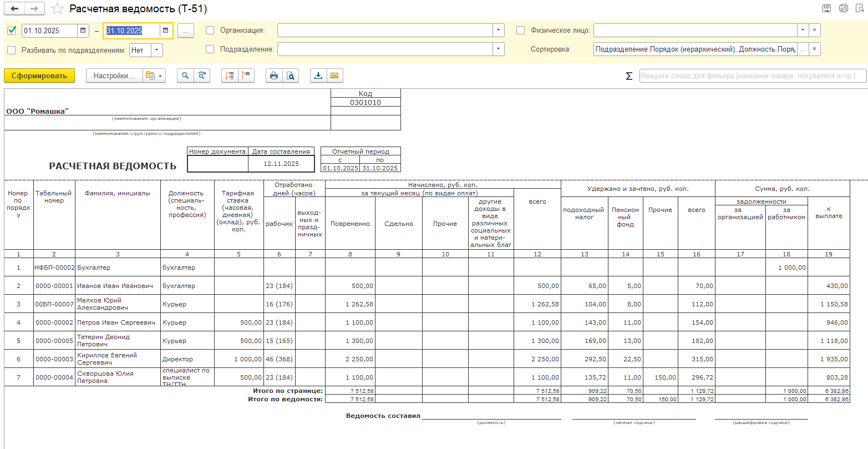868x449 pixels.
Task: Enable the Организация filter checkbox
Action: click(210, 31)
